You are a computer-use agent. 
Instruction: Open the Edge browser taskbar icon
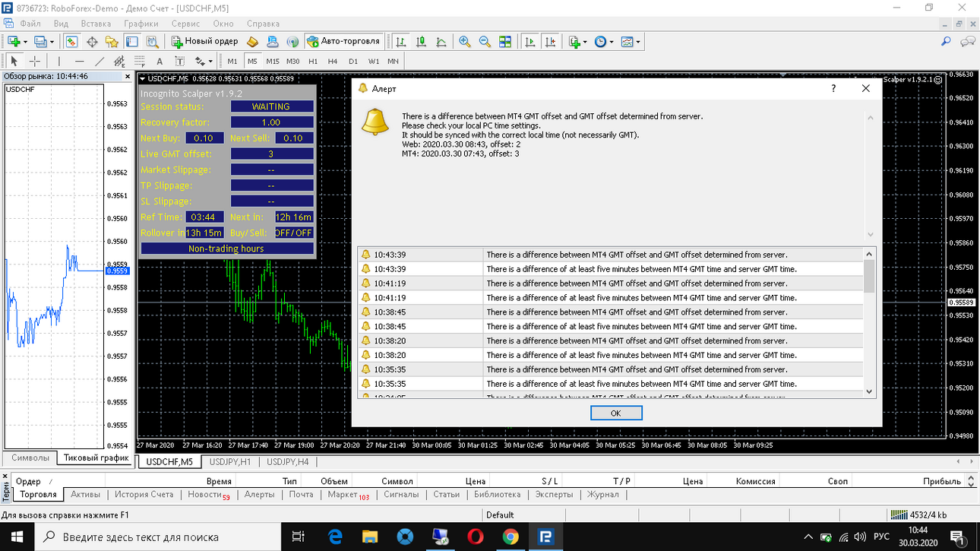tap(335, 537)
